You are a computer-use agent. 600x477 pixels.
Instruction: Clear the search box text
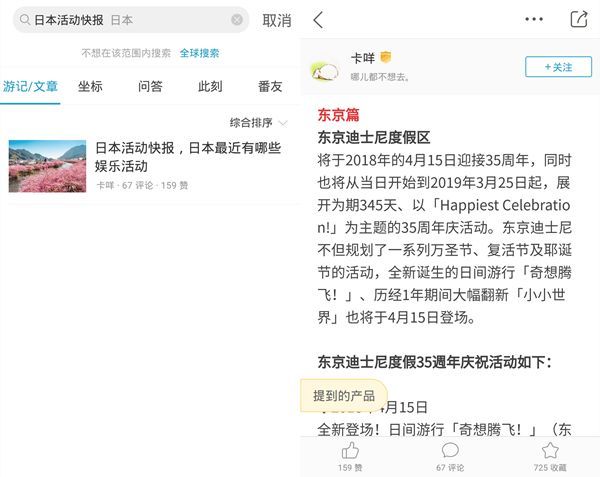tap(237, 20)
